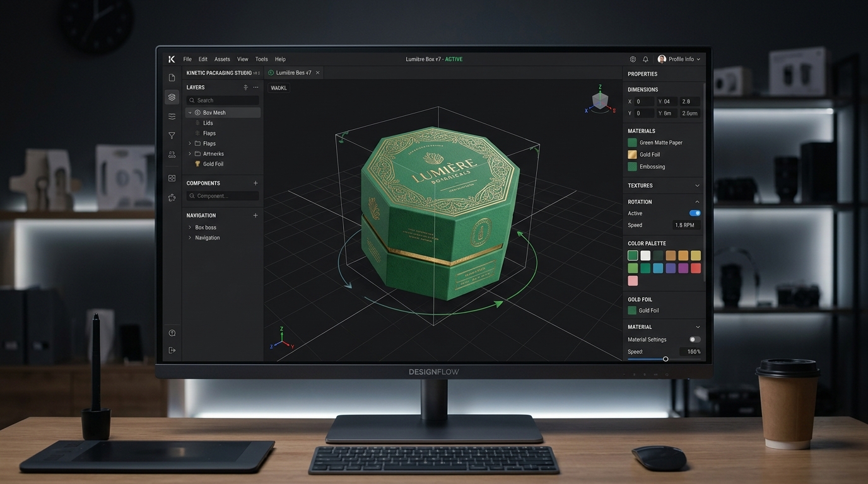
Task: Open the Layers panel three-dot menu
Action: [255, 88]
